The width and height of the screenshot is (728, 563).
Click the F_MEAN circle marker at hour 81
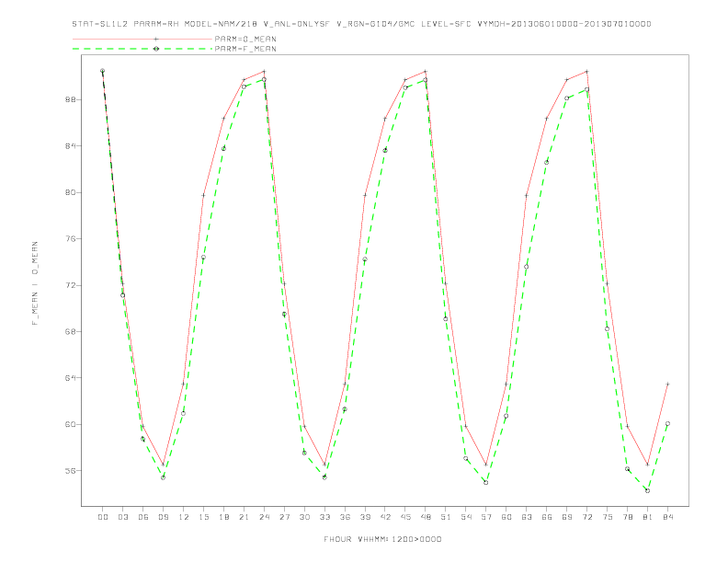[648, 490]
